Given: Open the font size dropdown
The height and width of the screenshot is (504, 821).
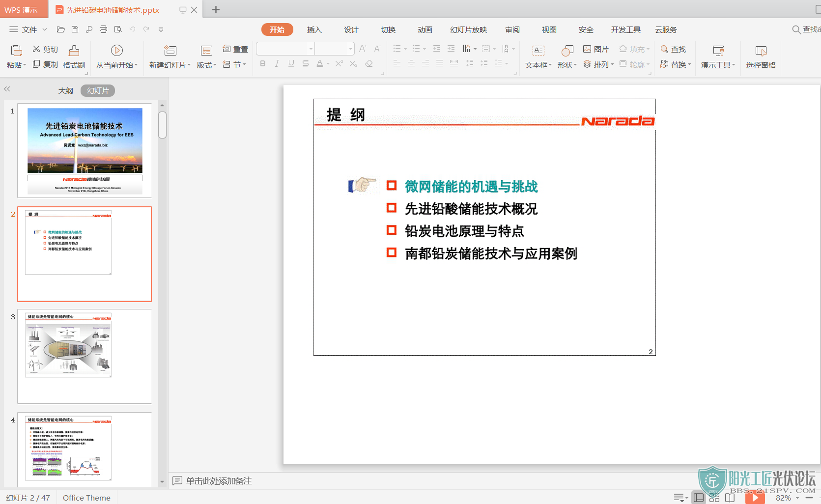Looking at the screenshot, I should coord(350,49).
